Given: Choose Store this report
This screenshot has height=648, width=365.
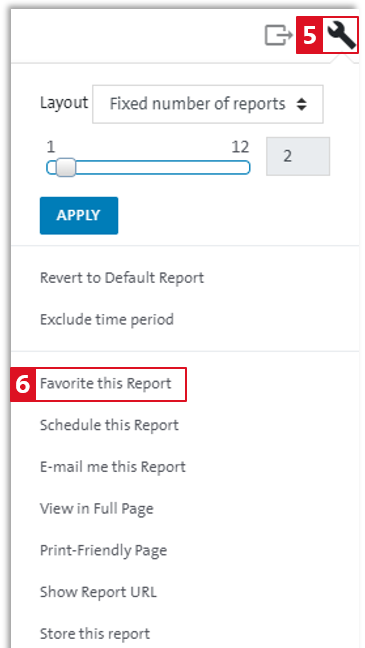Looking at the screenshot, I should [x=95, y=634].
